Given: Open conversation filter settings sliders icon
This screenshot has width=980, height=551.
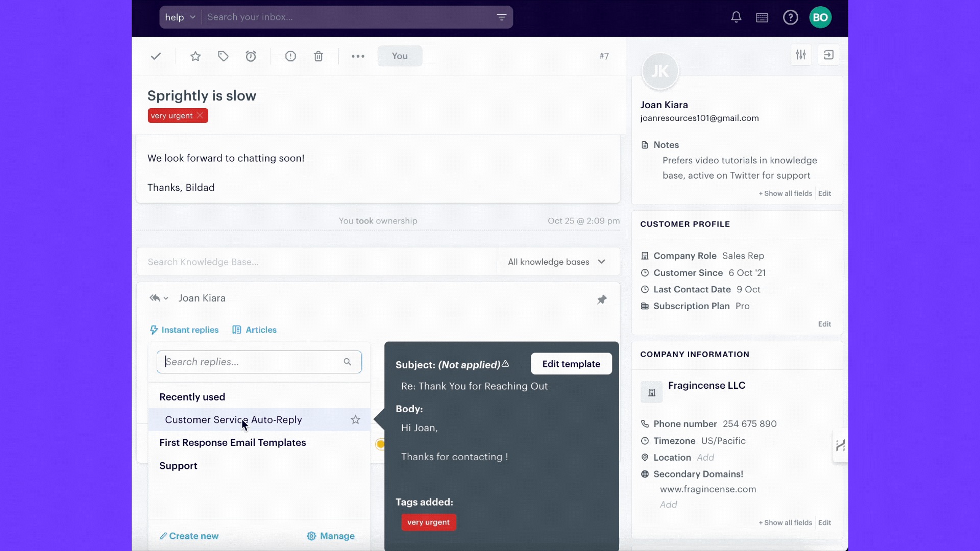Looking at the screenshot, I should [x=801, y=55].
